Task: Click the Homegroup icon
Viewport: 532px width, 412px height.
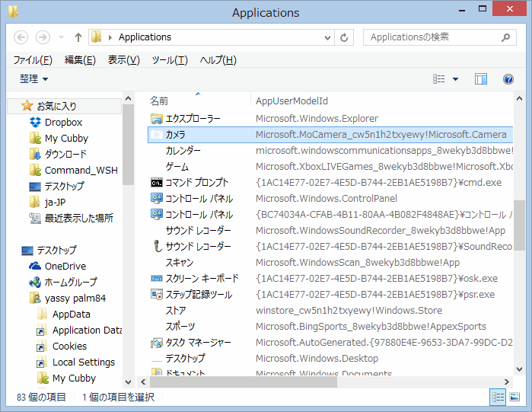Action: pos(35,282)
